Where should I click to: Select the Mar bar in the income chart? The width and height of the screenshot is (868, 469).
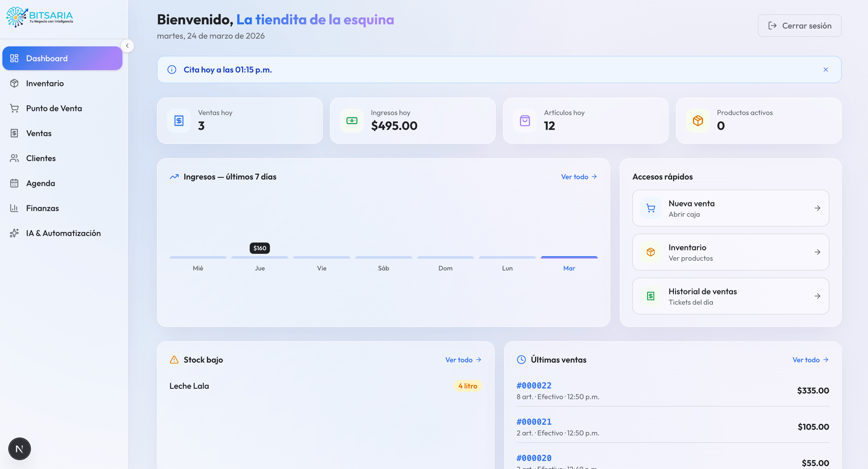click(x=569, y=257)
